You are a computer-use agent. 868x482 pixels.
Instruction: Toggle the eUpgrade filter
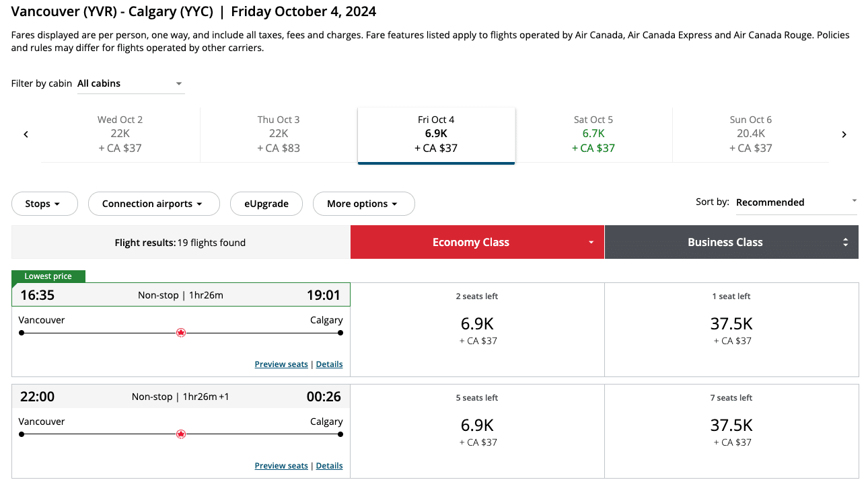tap(266, 204)
